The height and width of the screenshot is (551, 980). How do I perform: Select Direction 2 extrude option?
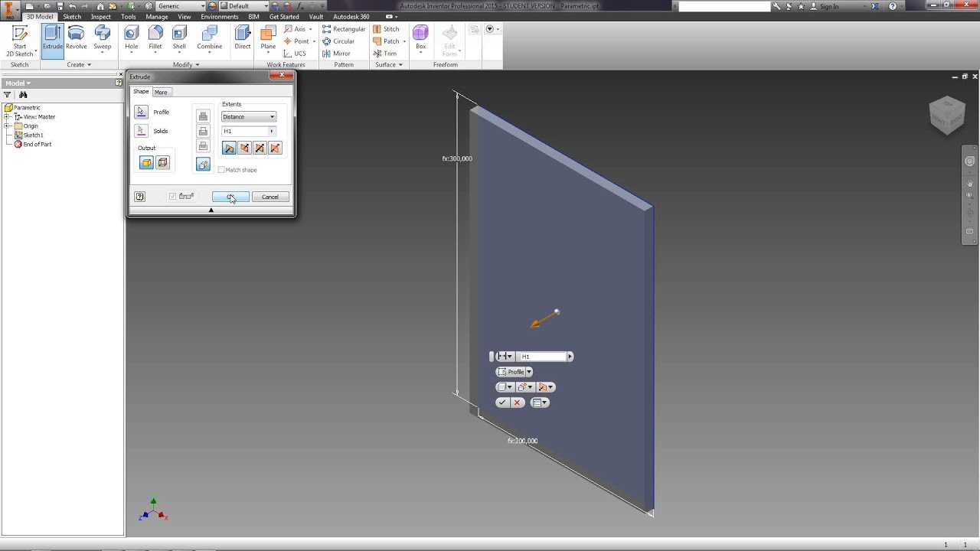coord(244,148)
